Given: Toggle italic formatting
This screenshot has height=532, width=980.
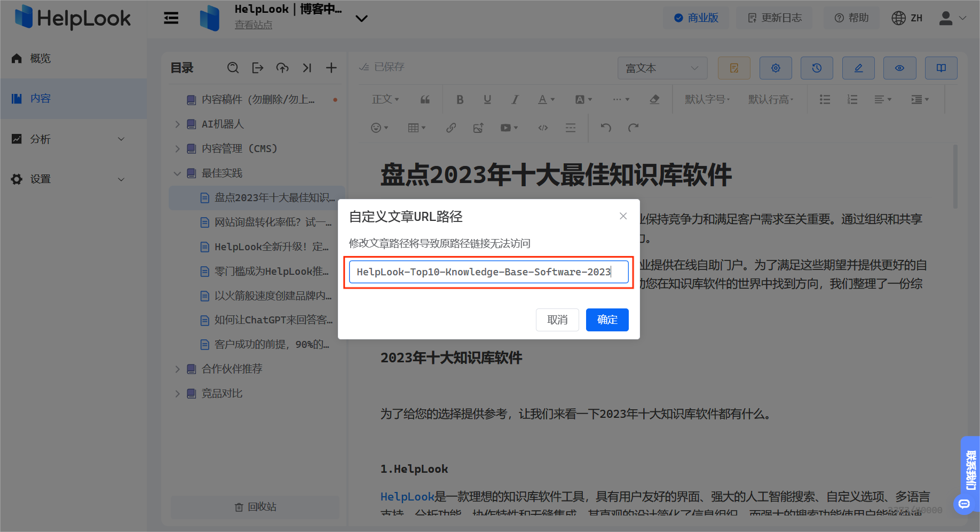Looking at the screenshot, I should click(515, 99).
